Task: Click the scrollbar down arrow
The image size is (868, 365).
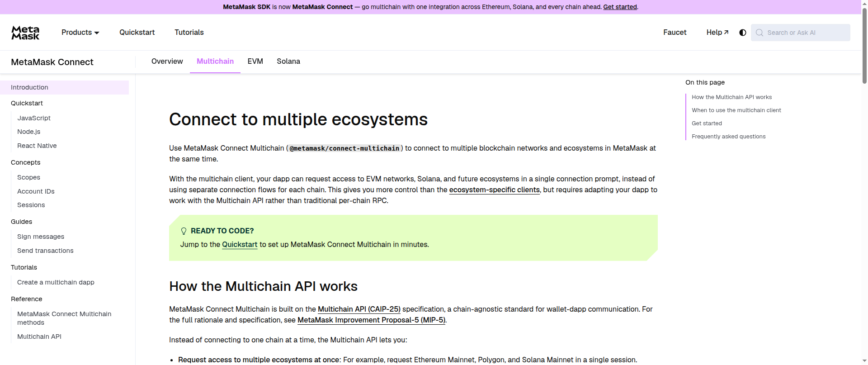Action: click(864, 361)
